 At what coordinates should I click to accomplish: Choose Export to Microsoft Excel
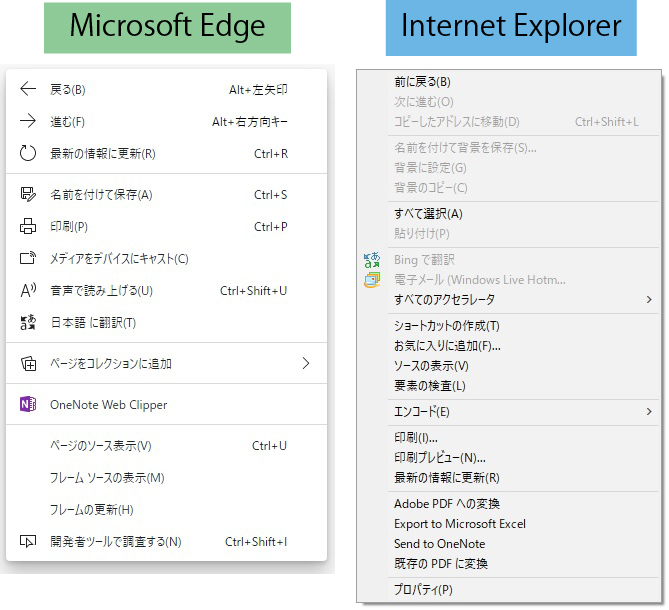click(509, 524)
